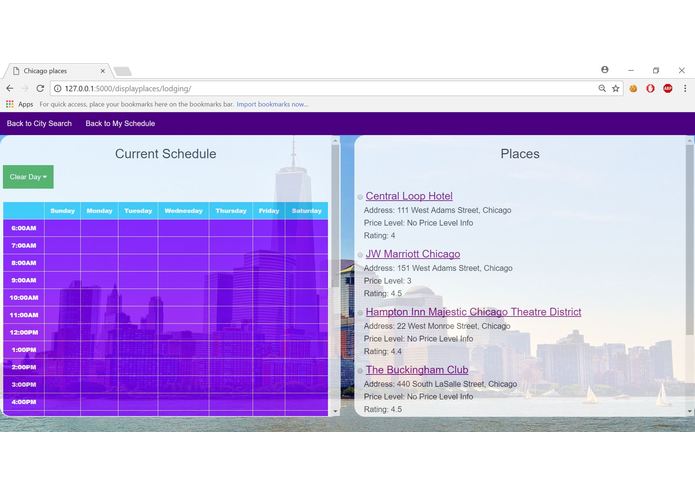Click Places panel scrollbar up arrow
This screenshot has width=695, height=494.
coord(689,140)
